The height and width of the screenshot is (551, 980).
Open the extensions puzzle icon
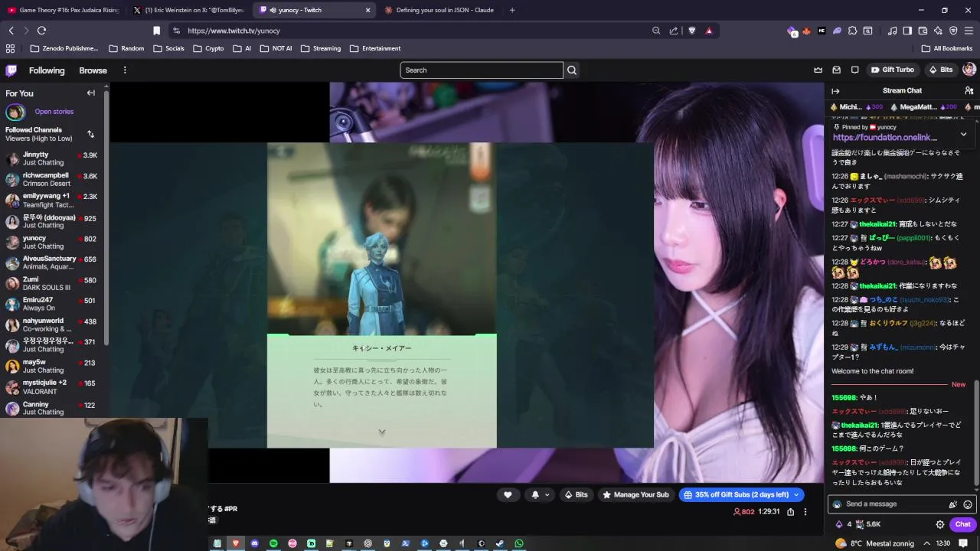(852, 31)
